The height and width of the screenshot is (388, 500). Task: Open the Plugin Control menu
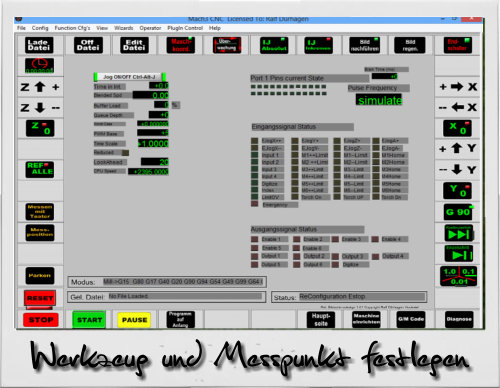coord(185,28)
